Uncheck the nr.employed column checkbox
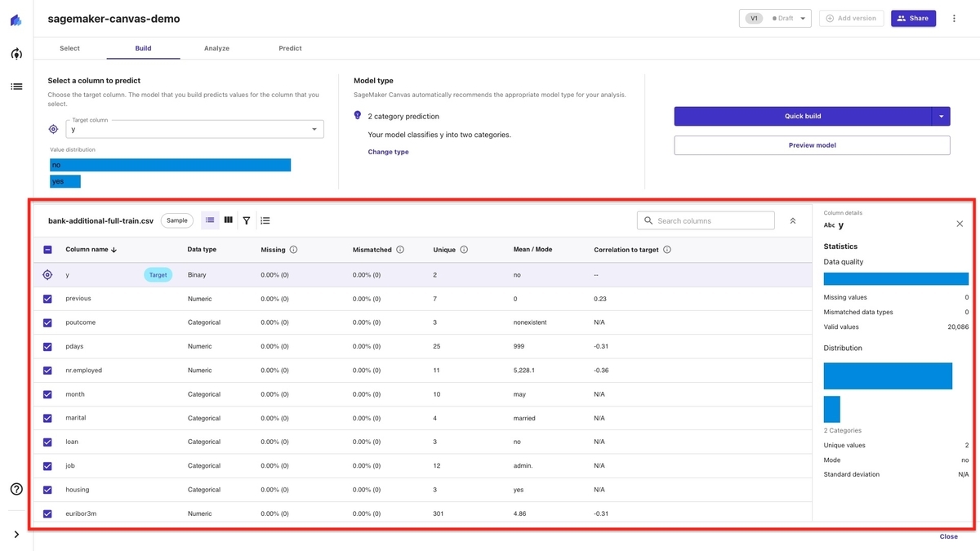980x551 pixels. pos(47,371)
